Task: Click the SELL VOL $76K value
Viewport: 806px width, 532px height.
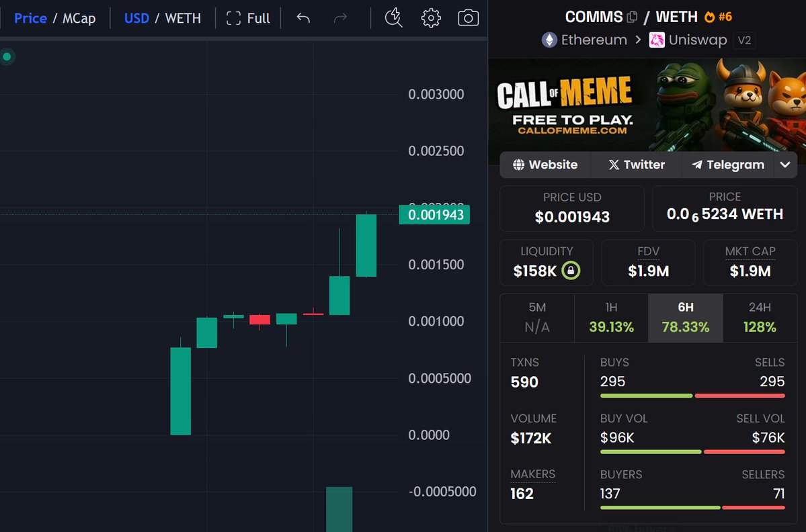Action: [768, 437]
